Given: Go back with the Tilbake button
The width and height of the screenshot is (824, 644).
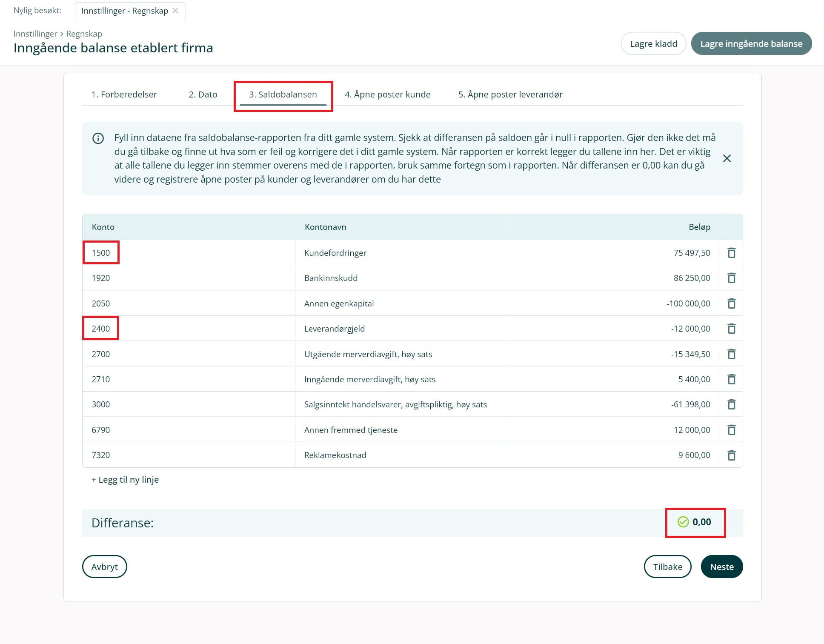Looking at the screenshot, I should [x=667, y=567].
